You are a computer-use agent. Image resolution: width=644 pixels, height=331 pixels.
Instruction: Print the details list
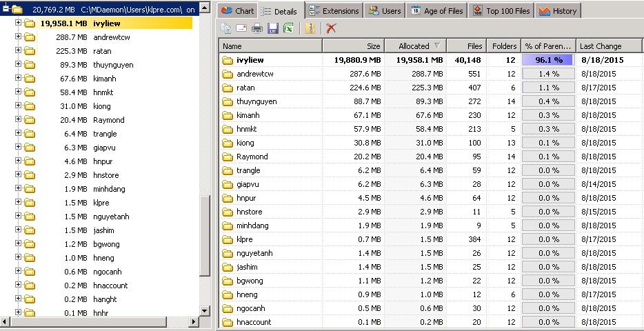(257, 28)
